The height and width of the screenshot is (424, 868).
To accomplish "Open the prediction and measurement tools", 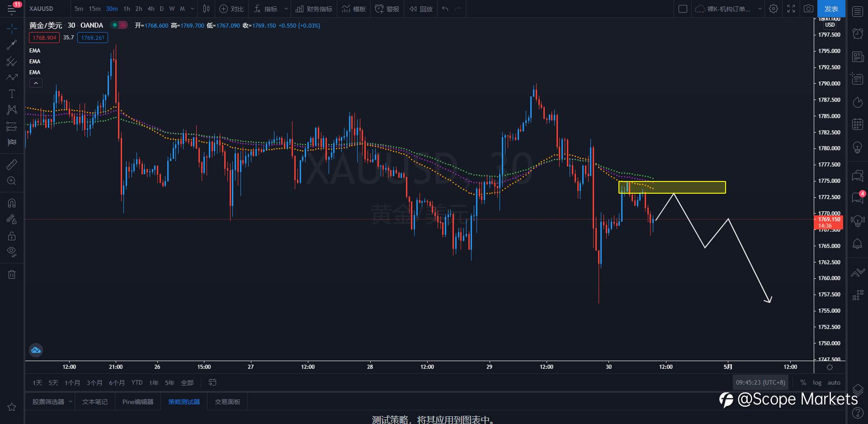I will (x=12, y=126).
